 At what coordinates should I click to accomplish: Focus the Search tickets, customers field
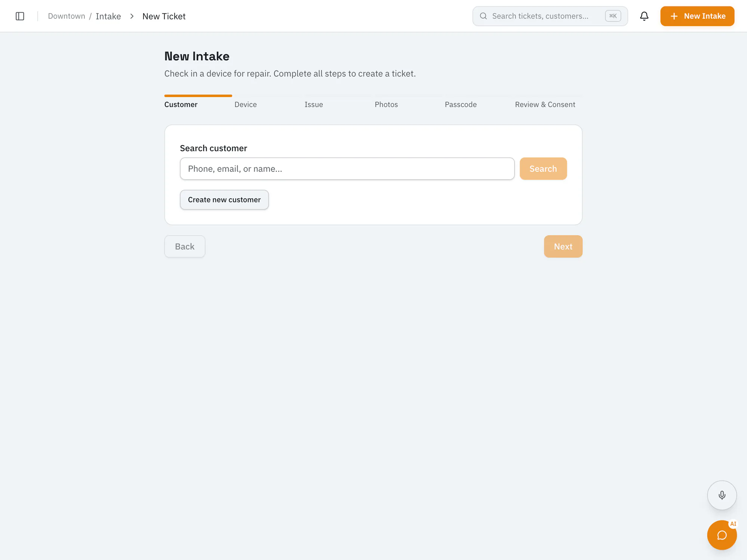(x=550, y=16)
